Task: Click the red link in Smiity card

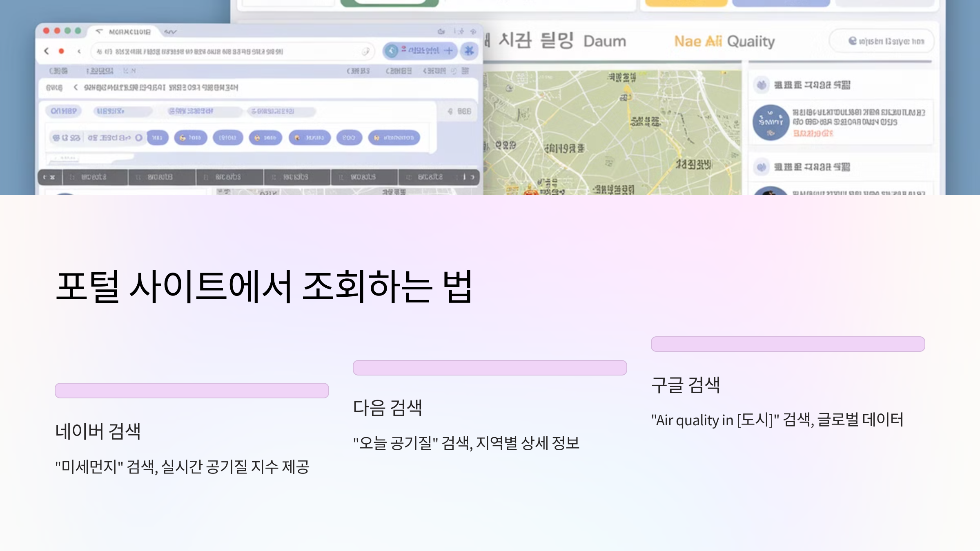Action: [813, 133]
